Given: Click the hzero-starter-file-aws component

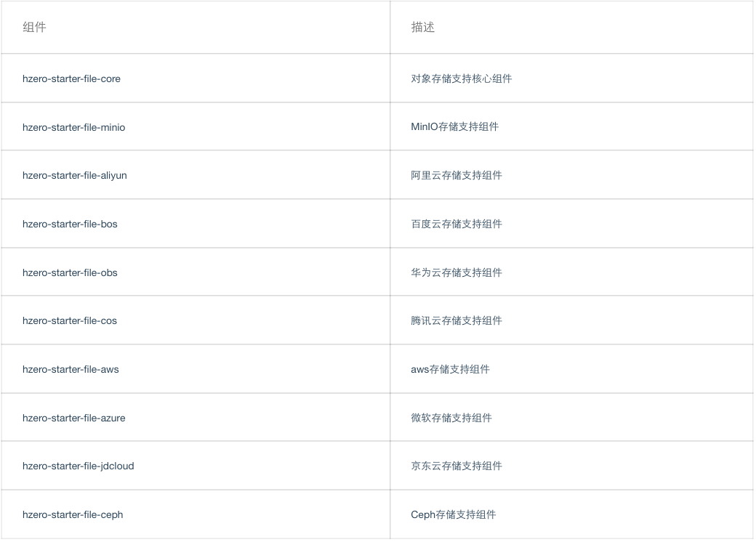Looking at the screenshot, I should pyautogui.click(x=71, y=369).
